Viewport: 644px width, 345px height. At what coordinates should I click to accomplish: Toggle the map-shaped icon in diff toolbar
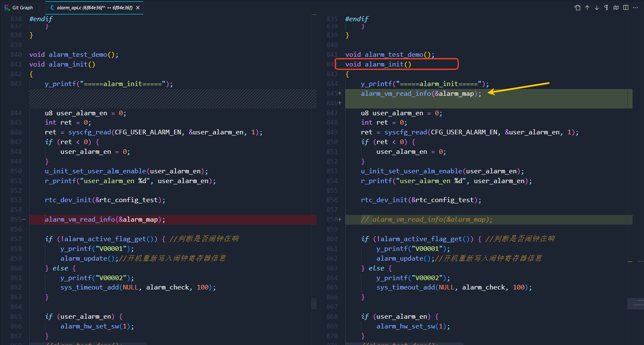(616, 8)
